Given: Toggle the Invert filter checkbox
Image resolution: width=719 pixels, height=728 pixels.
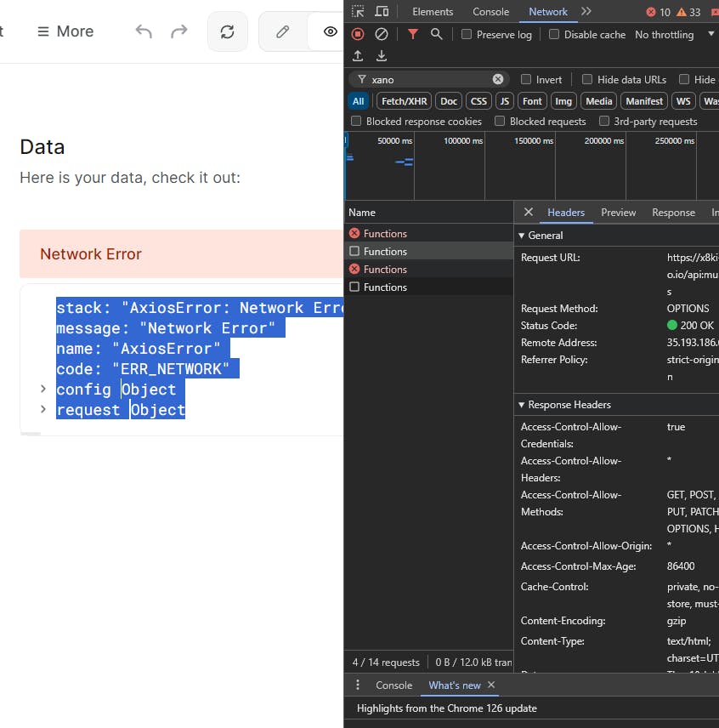Looking at the screenshot, I should coord(526,79).
